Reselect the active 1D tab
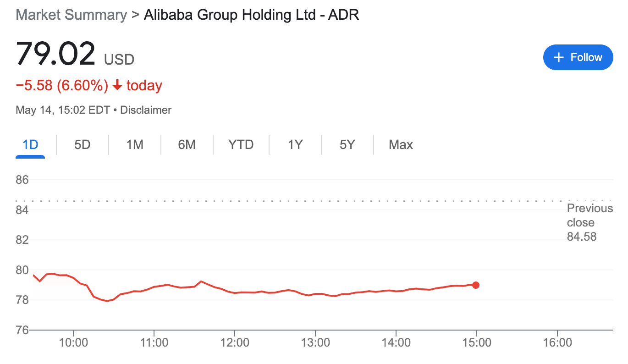 click(30, 144)
